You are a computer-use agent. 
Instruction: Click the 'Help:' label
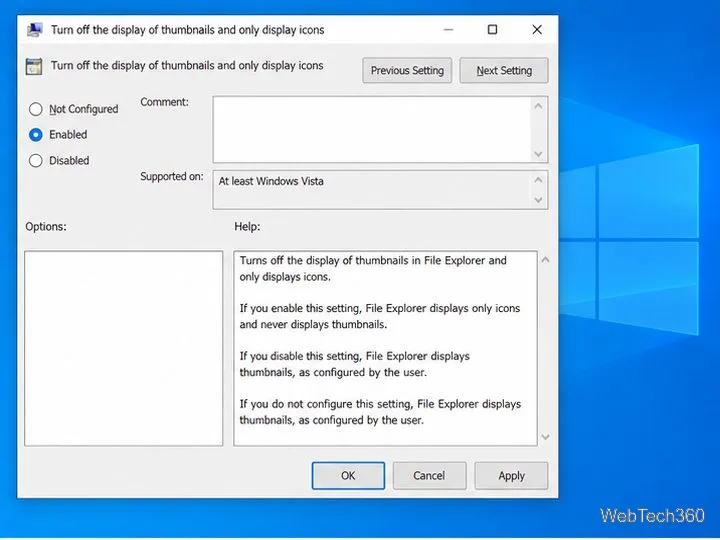[x=247, y=226]
